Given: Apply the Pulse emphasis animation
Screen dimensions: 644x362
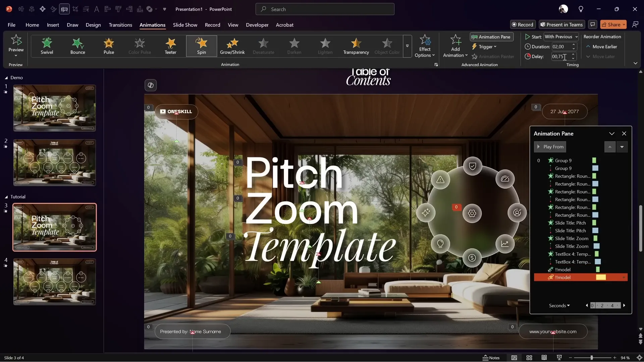Looking at the screenshot, I should (109, 46).
